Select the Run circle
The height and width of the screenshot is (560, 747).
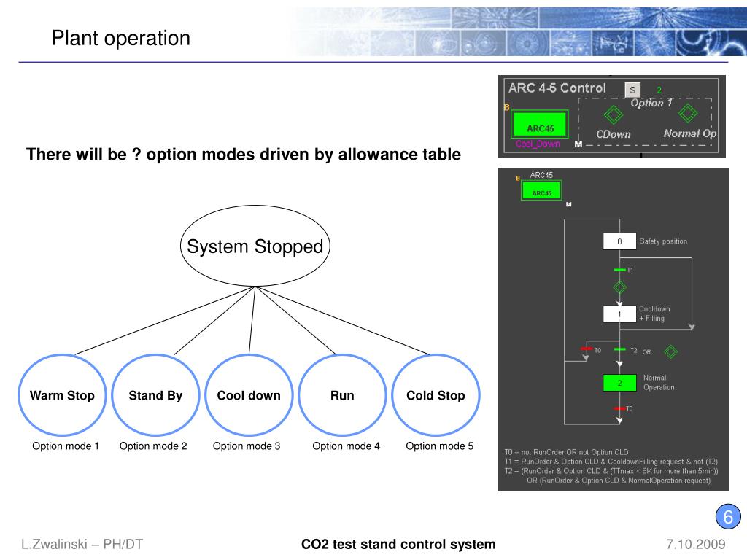(342, 395)
